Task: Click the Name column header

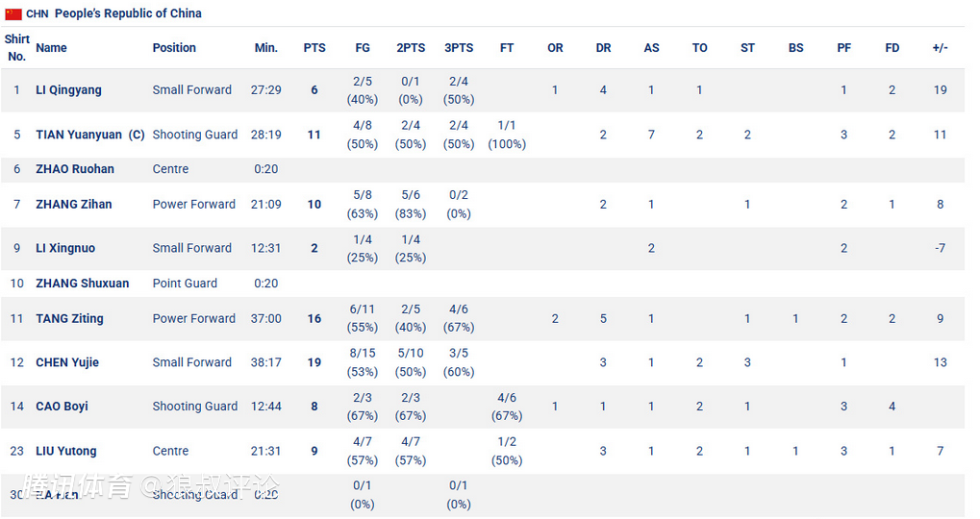Action: point(51,48)
